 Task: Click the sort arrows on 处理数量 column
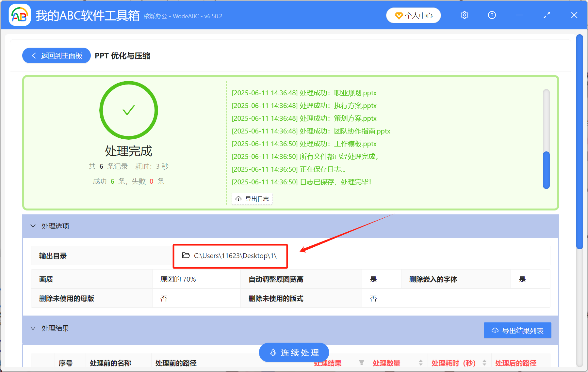pos(421,363)
